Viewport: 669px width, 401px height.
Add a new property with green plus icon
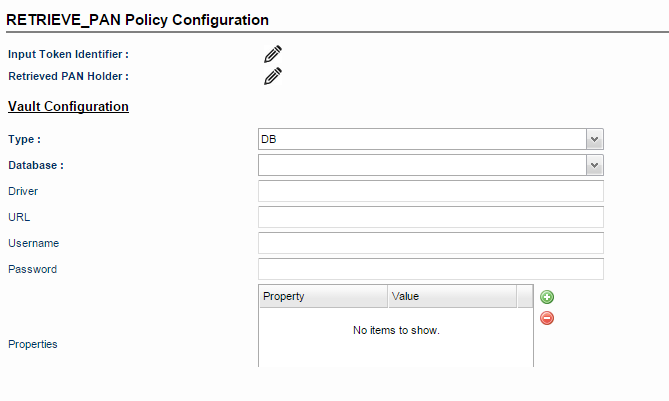click(x=547, y=297)
